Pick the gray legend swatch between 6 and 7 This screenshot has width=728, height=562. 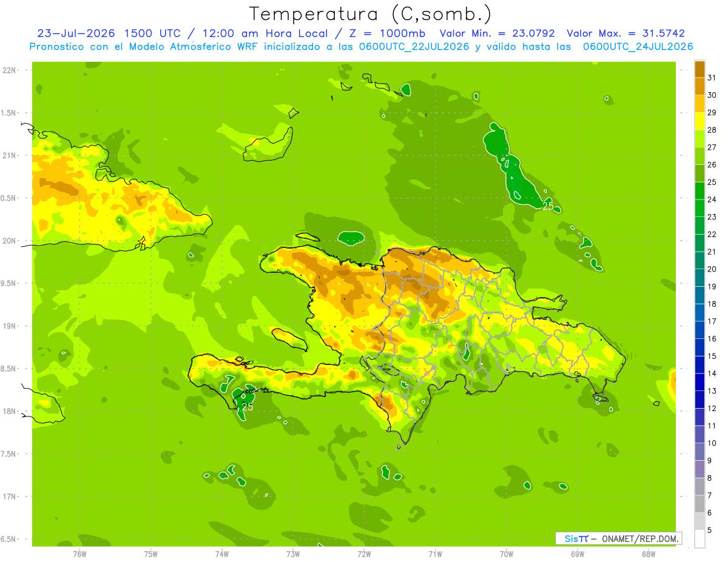[x=699, y=504]
